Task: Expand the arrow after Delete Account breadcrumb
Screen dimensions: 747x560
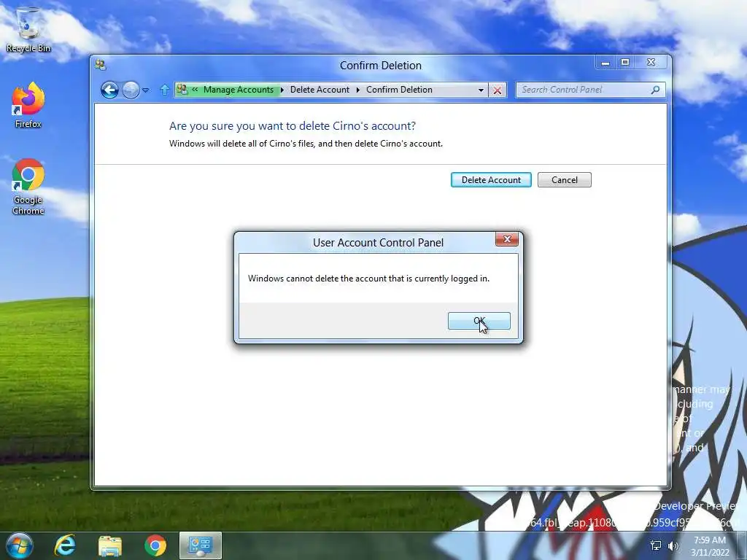Action: pos(357,90)
